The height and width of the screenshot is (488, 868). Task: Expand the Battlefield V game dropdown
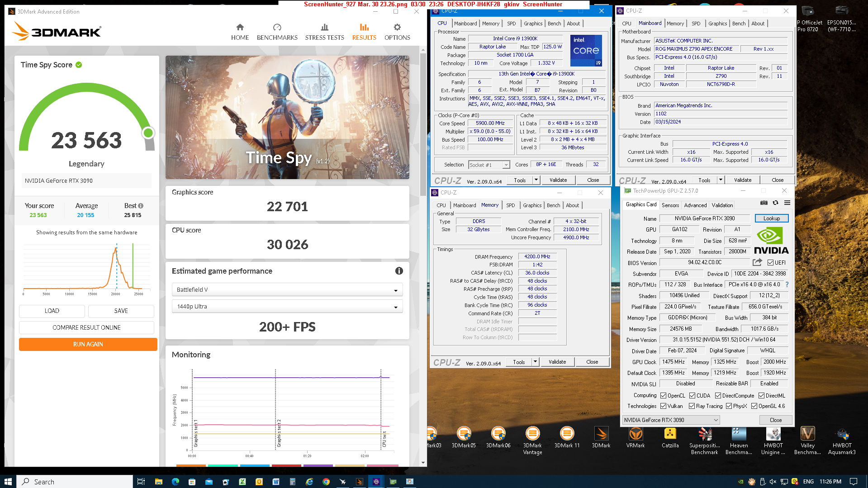coord(287,290)
